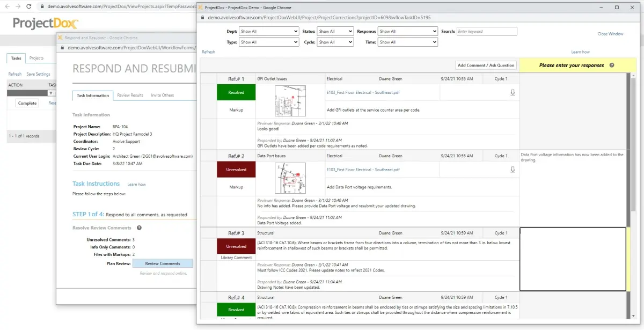The image size is (644, 330).
Task: Click browser reload icon in background window
Action: [x=30, y=6]
